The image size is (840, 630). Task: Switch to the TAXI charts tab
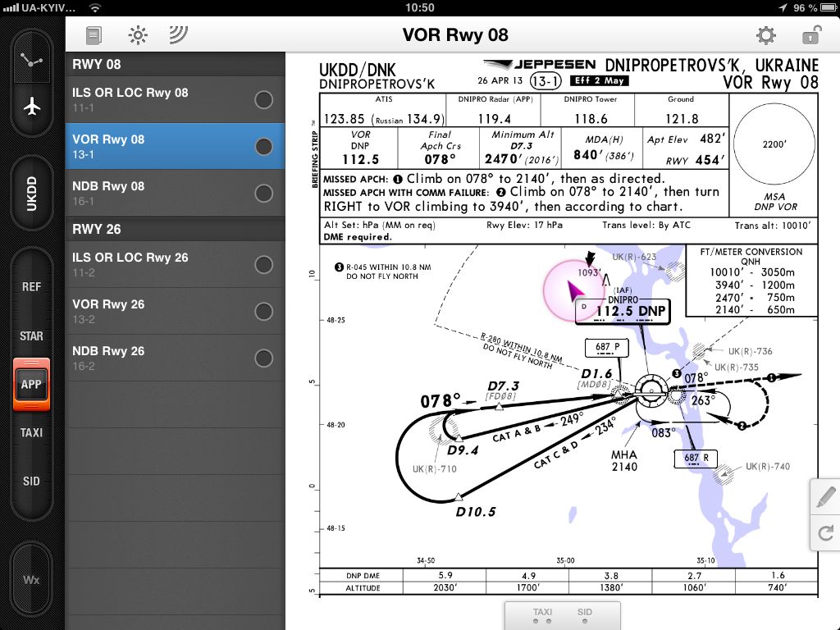[x=32, y=432]
